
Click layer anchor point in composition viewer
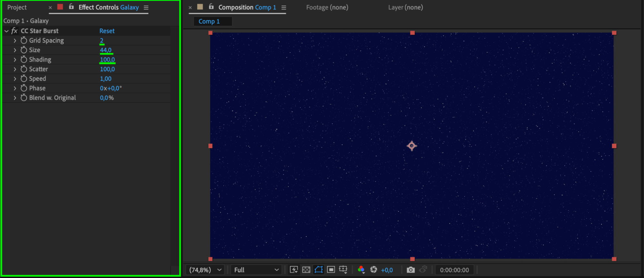pos(412,146)
